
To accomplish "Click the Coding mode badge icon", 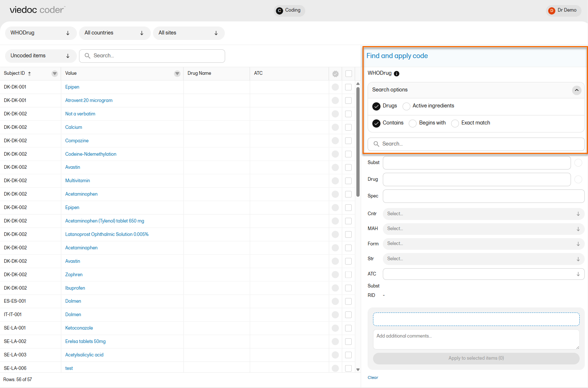I will coord(279,11).
